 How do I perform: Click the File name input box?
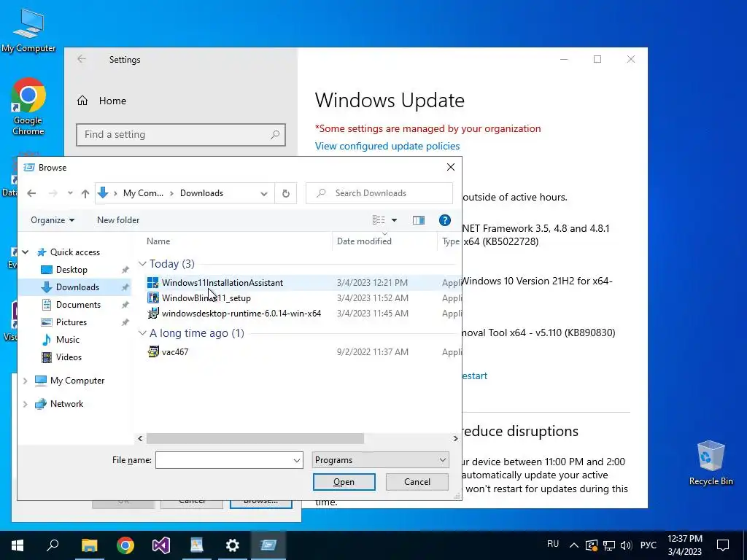point(223,460)
